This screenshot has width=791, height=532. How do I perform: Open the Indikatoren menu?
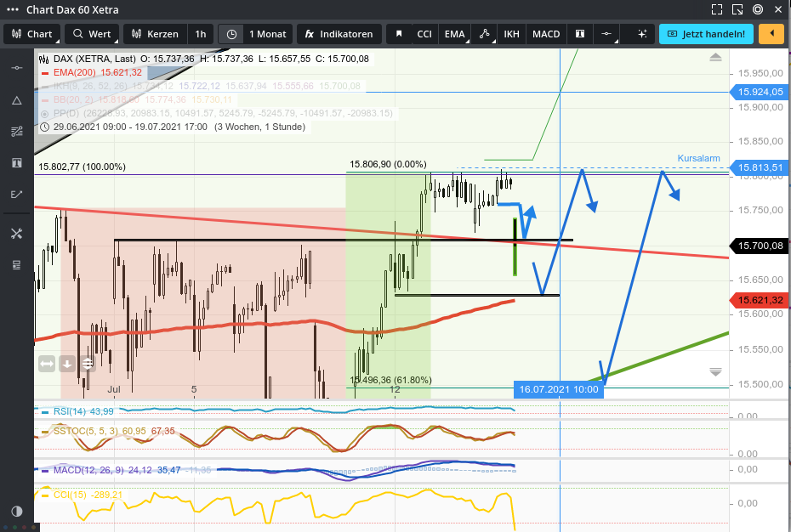339,35
